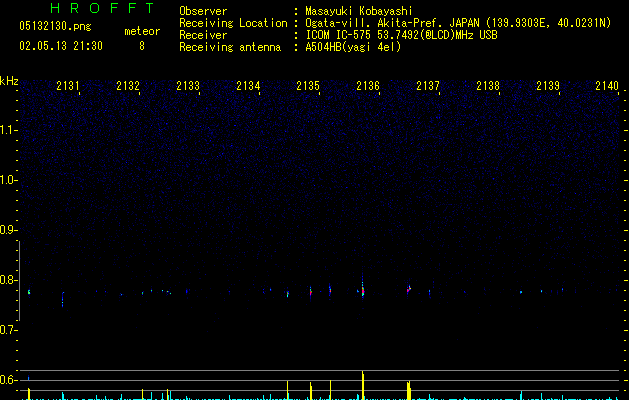This screenshot has width=629, height=400.
Task: Click the Observer field label
Action: [x=203, y=11]
